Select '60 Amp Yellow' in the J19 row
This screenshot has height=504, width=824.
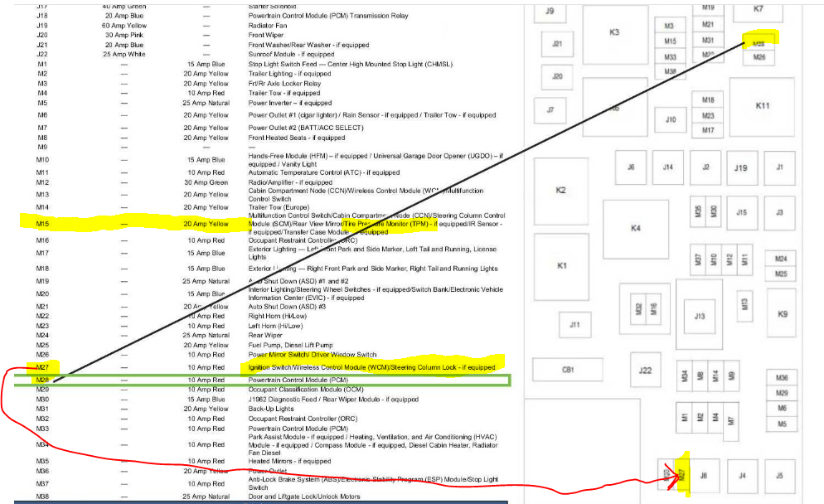(124, 25)
